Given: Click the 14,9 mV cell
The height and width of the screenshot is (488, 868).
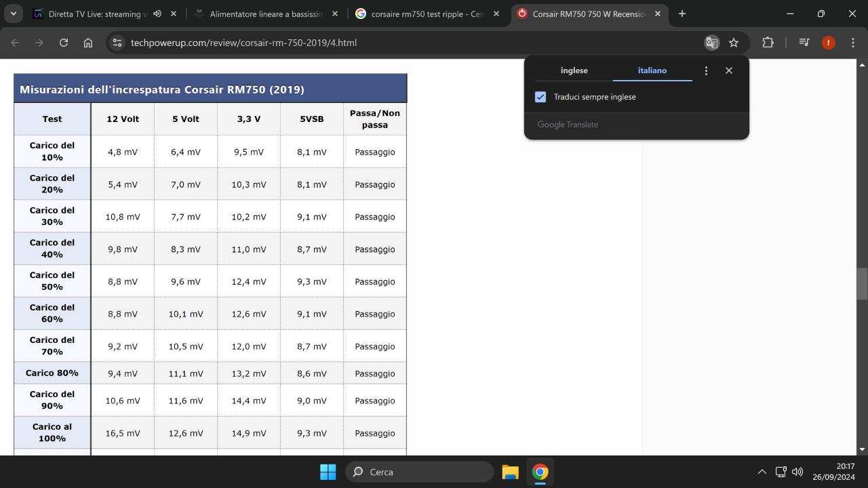Looking at the screenshot, I should [249, 433].
